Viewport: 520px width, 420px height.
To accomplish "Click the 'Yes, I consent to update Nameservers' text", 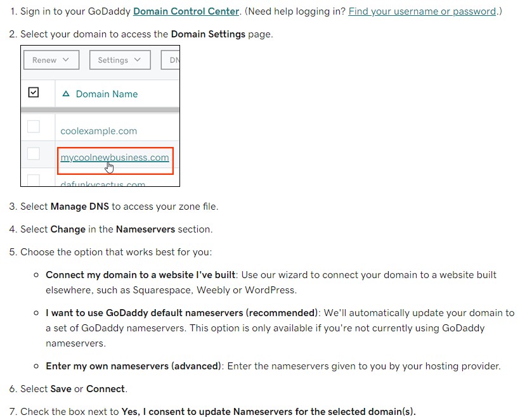I will [x=269, y=412].
